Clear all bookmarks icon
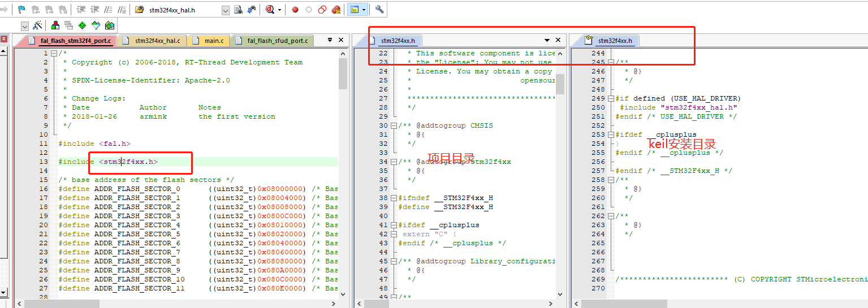Viewport: 868px width, 308px height. [x=63, y=10]
